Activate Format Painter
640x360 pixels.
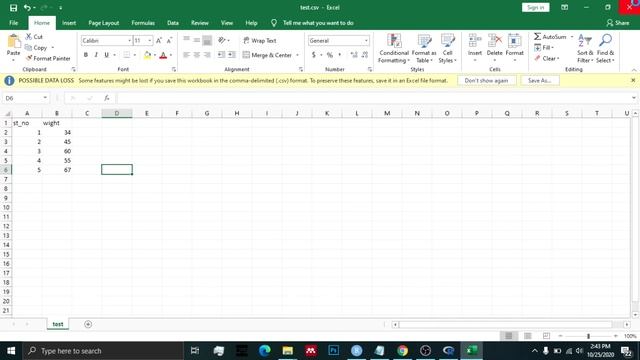pyautogui.click(x=48, y=58)
